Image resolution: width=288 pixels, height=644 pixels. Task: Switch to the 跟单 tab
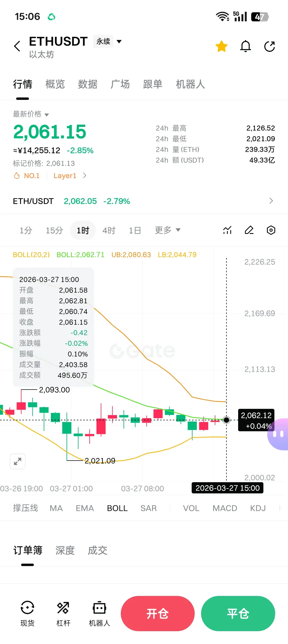(153, 84)
